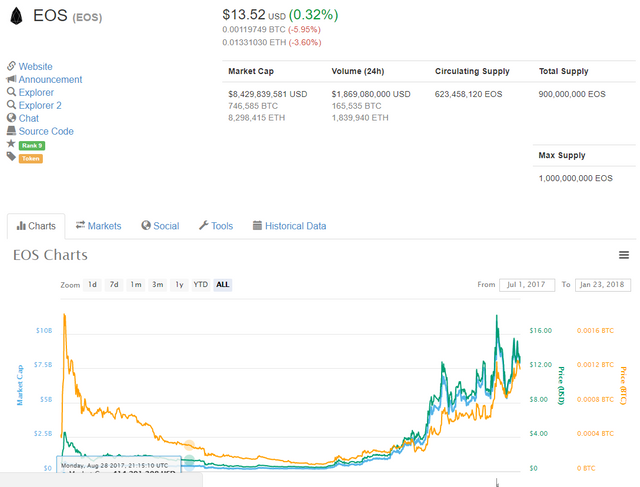
Task: Open the chart hamburger menu
Action: 624,255
